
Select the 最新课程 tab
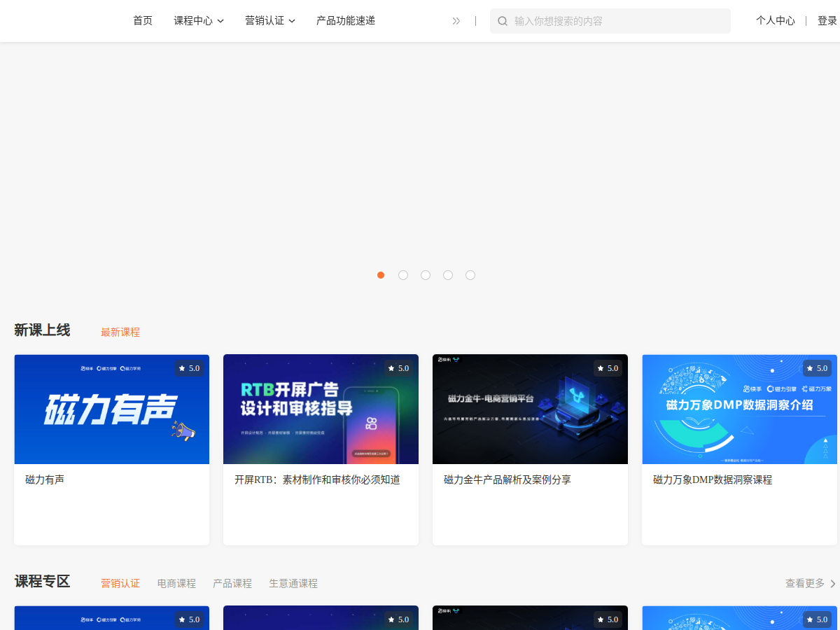pos(120,332)
